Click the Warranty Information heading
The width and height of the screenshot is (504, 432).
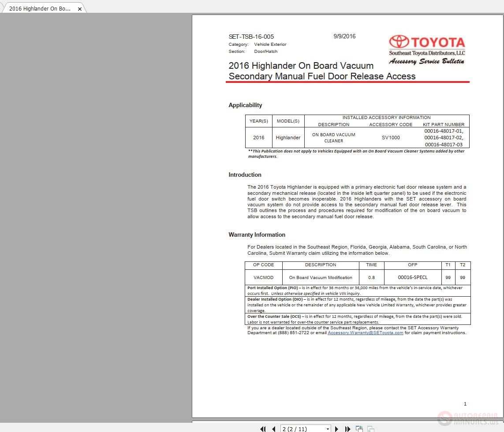point(257,235)
